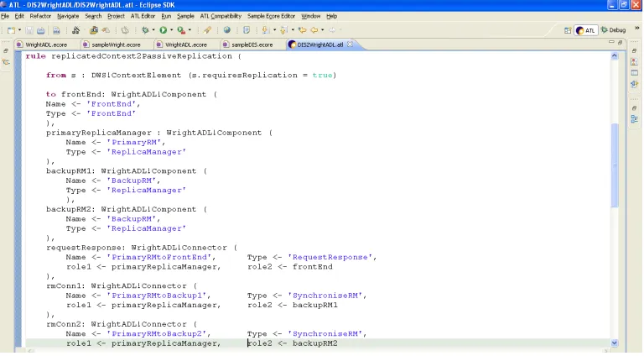Click the green Run button
Viewport: 644px width, 356px height.
pyautogui.click(x=163, y=30)
